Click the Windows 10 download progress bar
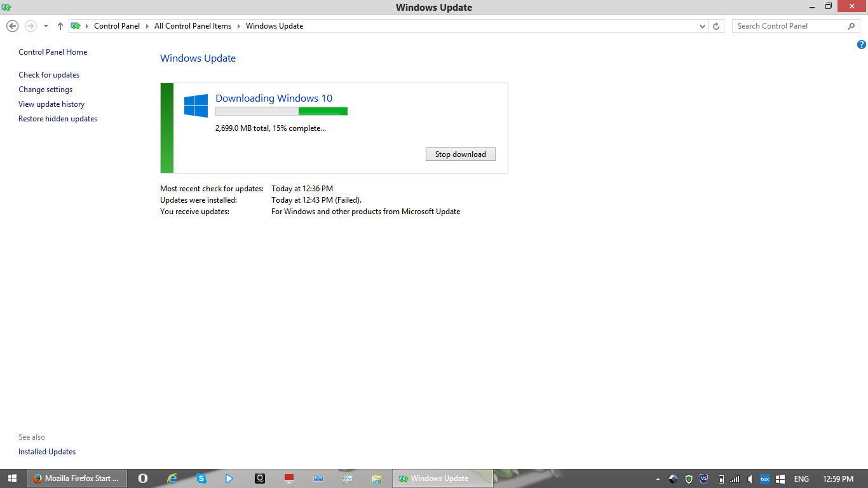The image size is (868, 488). pos(281,111)
